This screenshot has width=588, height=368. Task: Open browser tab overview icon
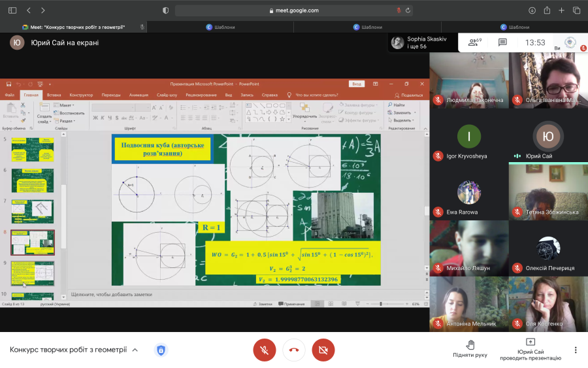[576, 10]
